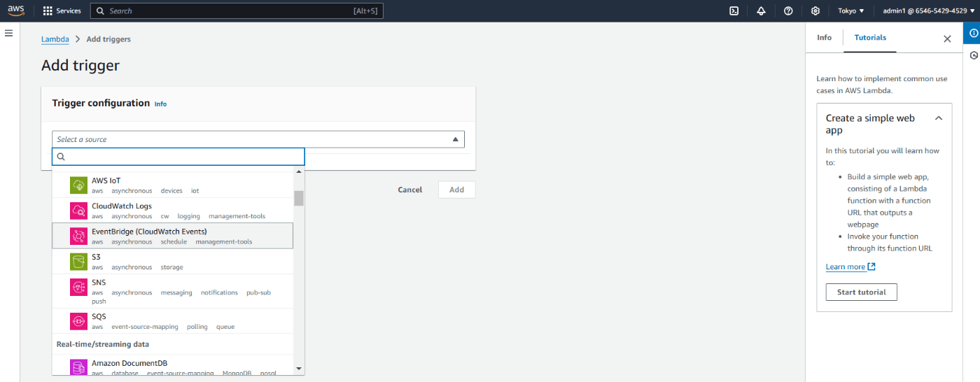Click the AWS logo home icon
The height and width of the screenshot is (382, 980).
(x=16, y=10)
